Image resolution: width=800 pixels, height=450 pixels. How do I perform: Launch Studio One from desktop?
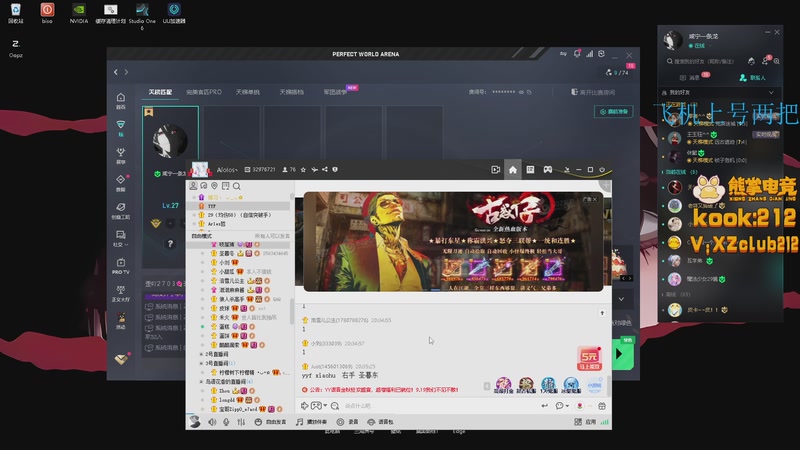tap(142, 15)
